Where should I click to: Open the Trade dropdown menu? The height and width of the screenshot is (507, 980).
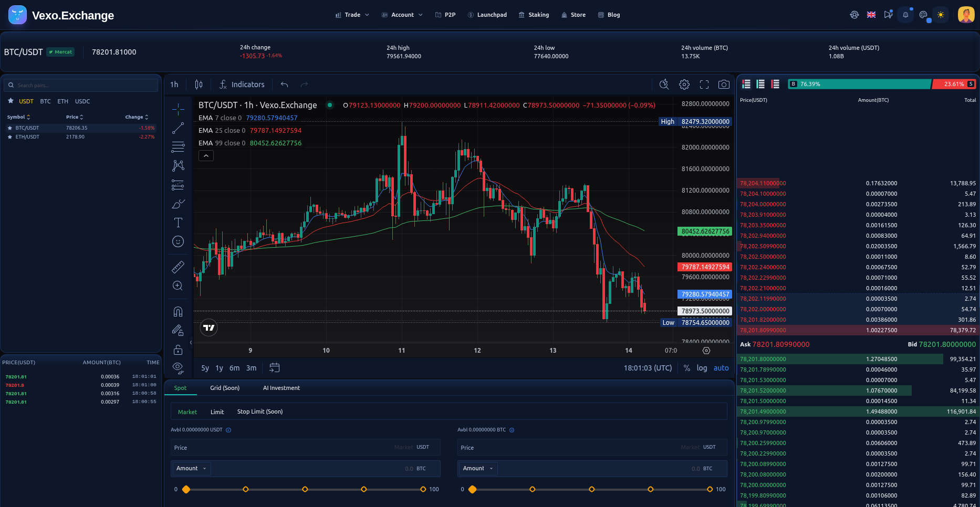point(352,15)
